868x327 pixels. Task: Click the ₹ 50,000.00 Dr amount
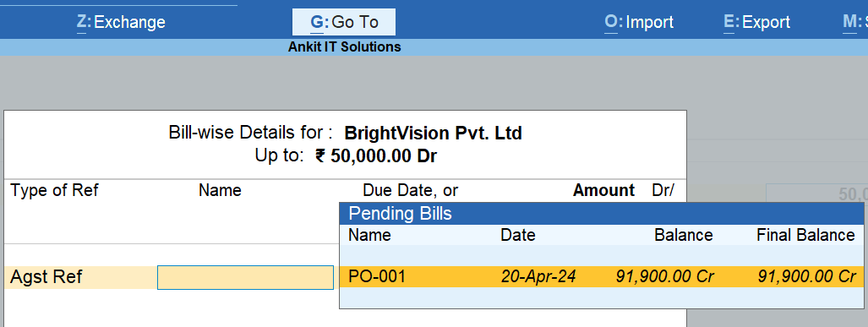376,156
